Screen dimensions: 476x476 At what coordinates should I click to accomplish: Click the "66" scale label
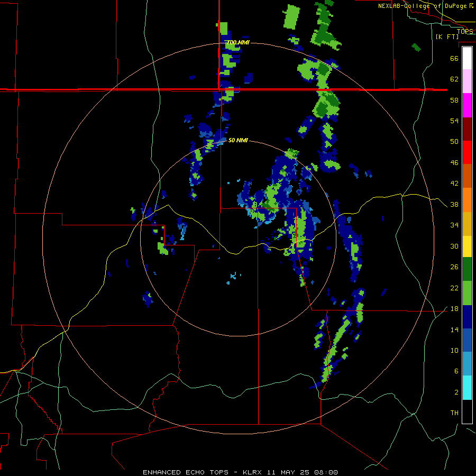(454, 58)
